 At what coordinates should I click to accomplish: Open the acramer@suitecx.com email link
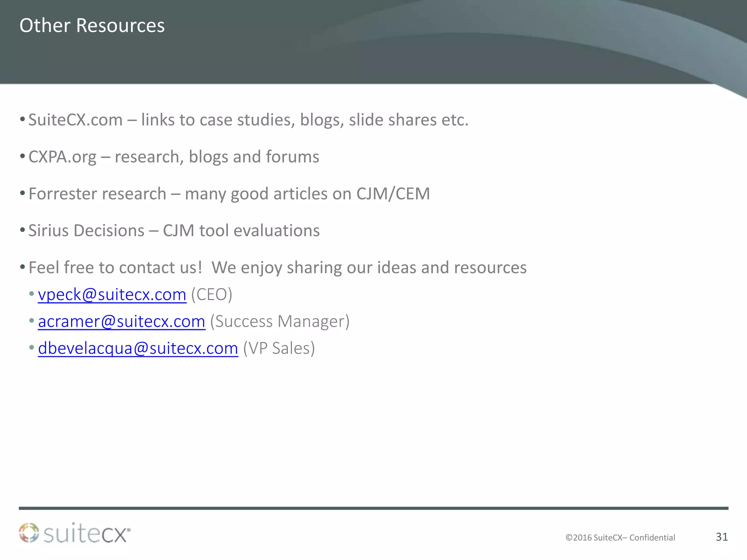[x=121, y=322]
